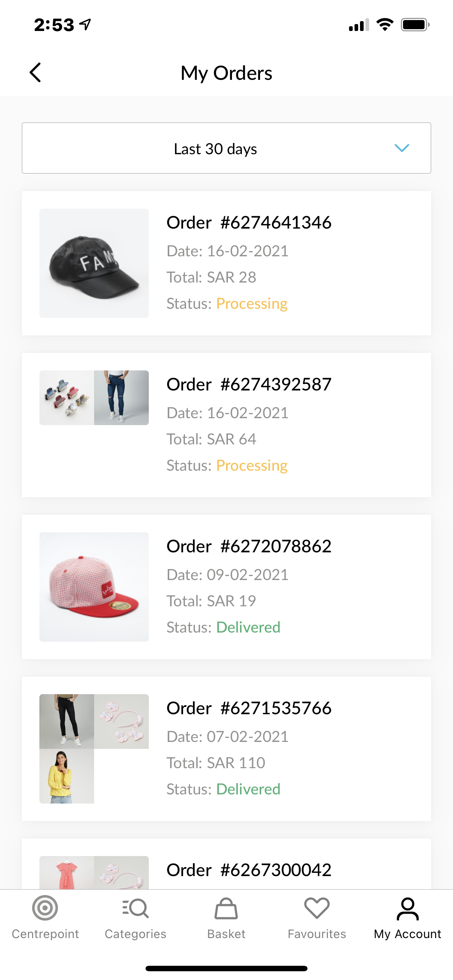Screen dimensions: 453x980
Task: Tap the hair clips product thumbnail
Action: 67,397
